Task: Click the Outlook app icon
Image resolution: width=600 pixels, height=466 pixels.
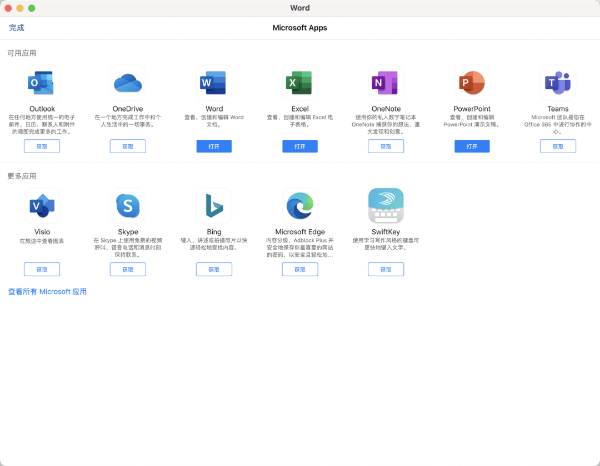Action: coord(42,83)
